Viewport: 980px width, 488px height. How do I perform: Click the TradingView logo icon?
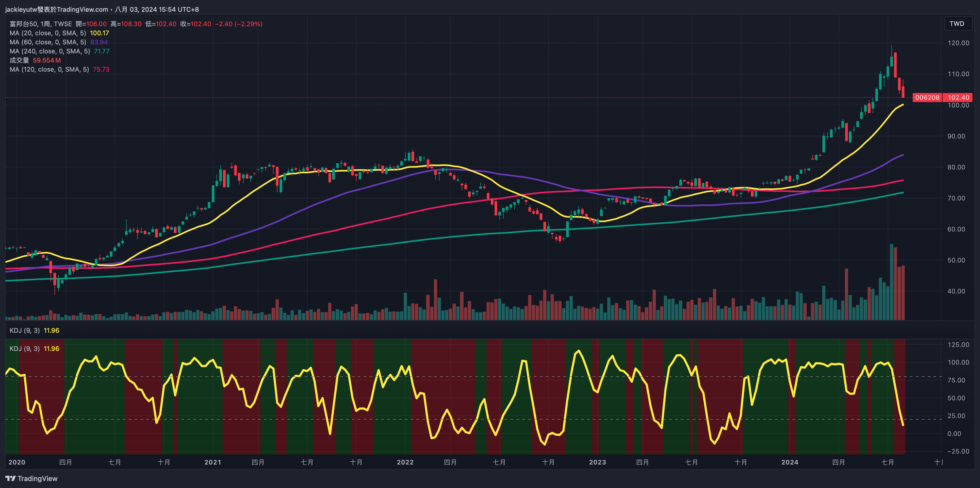pos(10,478)
